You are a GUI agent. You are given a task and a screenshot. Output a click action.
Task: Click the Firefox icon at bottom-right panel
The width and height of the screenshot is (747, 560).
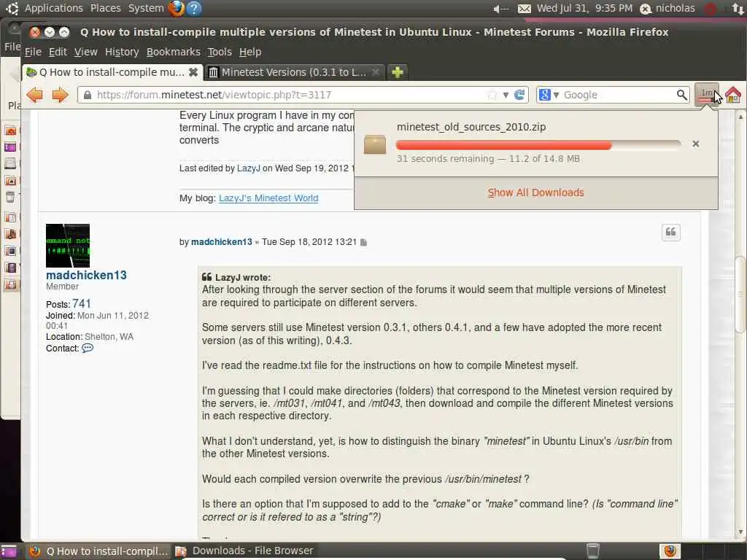pyautogui.click(x=670, y=551)
